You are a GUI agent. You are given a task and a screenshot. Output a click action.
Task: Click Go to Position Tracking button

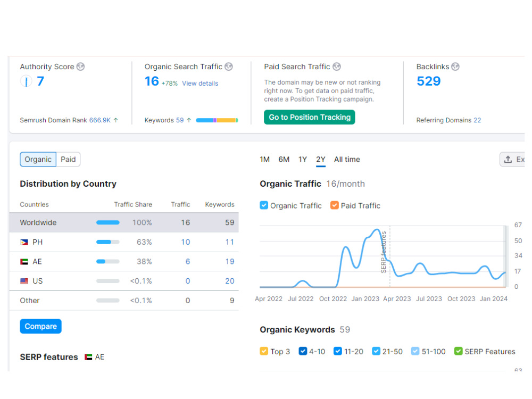310,117
